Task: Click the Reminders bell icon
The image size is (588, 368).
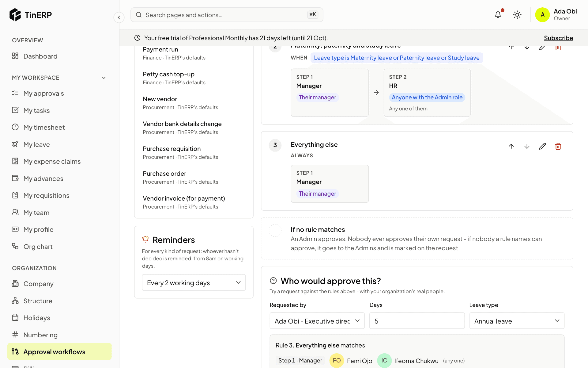Action: click(145, 239)
